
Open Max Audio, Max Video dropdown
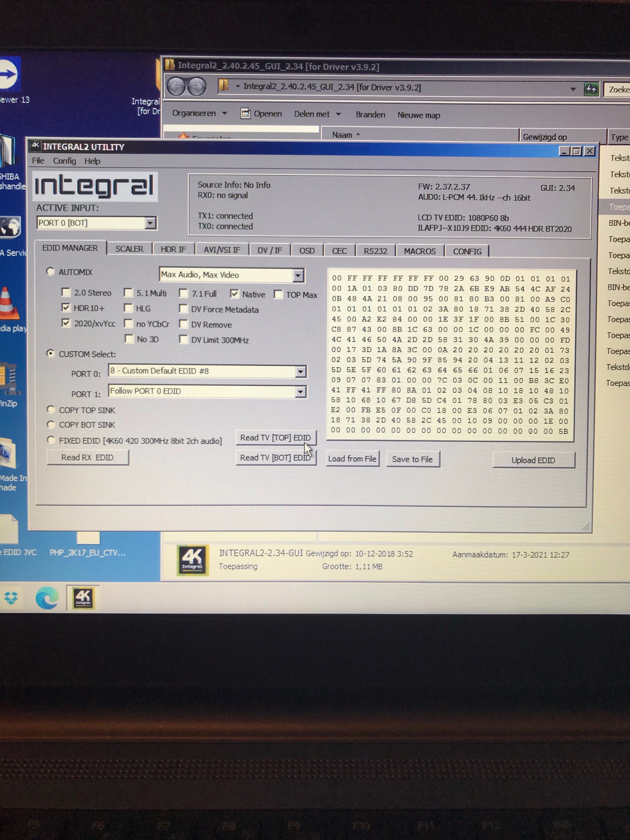298,275
